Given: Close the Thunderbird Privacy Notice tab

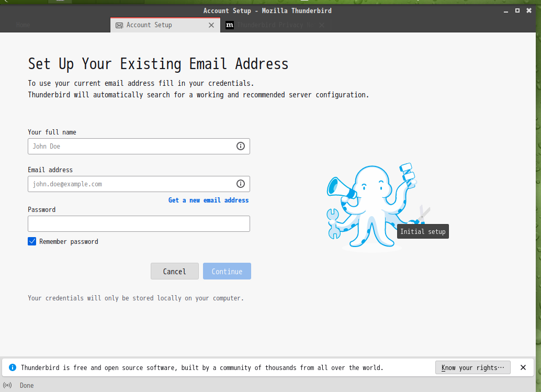Looking at the screenshot, I should 322,25.
